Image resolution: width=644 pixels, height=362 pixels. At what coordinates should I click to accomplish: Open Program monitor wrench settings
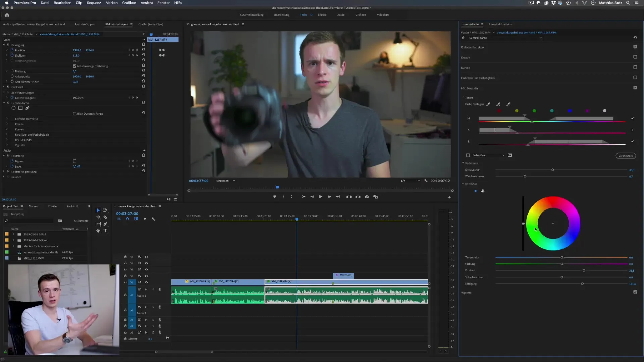tap(426, 181)
